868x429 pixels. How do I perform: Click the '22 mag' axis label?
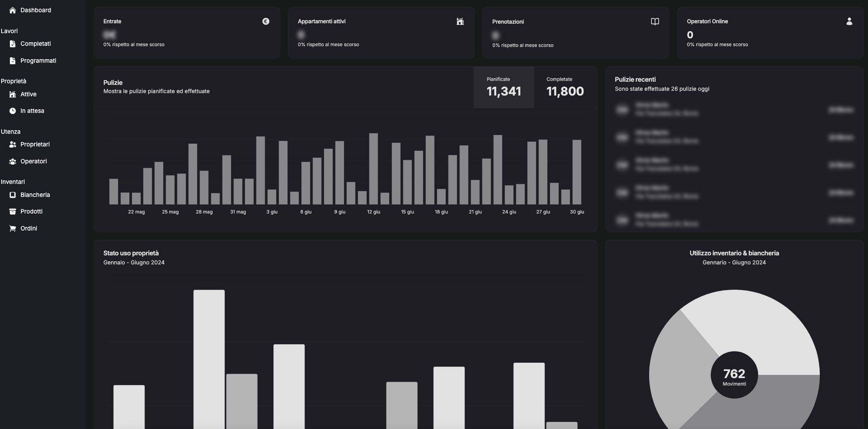(136, 212)
